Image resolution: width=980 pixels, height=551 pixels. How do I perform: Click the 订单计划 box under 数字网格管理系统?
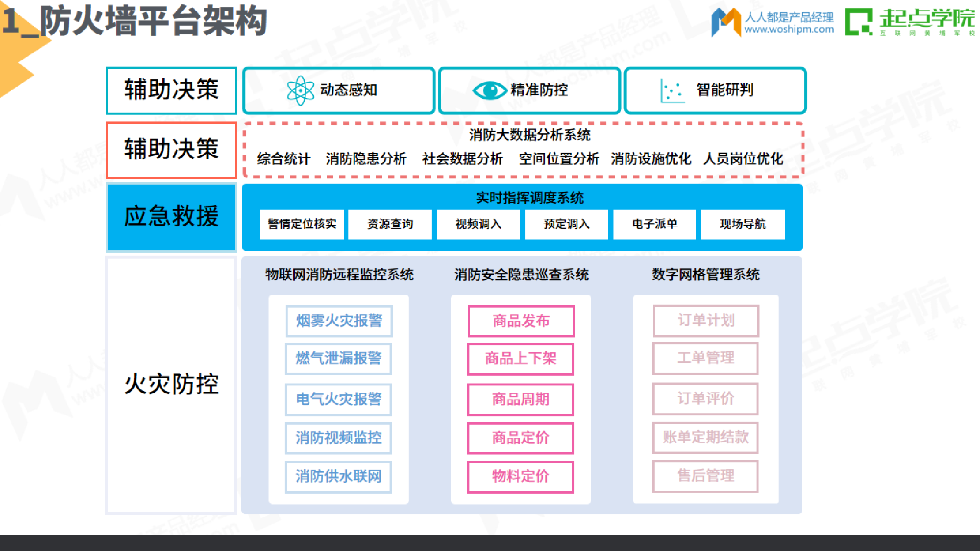[706, 321]
